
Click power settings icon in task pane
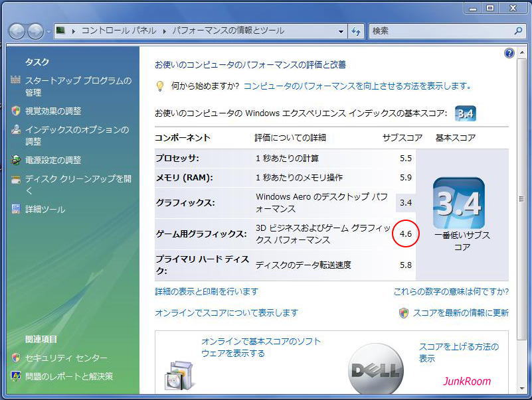point(15,160)
